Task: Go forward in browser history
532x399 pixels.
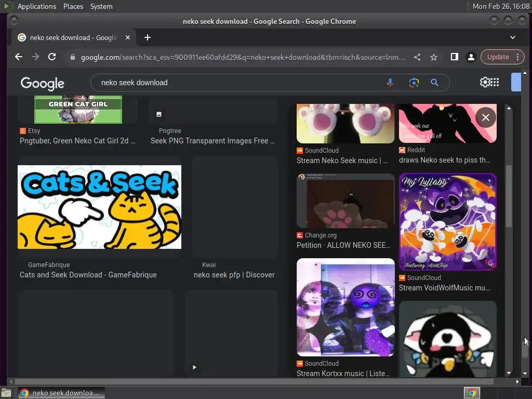Action: [35, 57]
